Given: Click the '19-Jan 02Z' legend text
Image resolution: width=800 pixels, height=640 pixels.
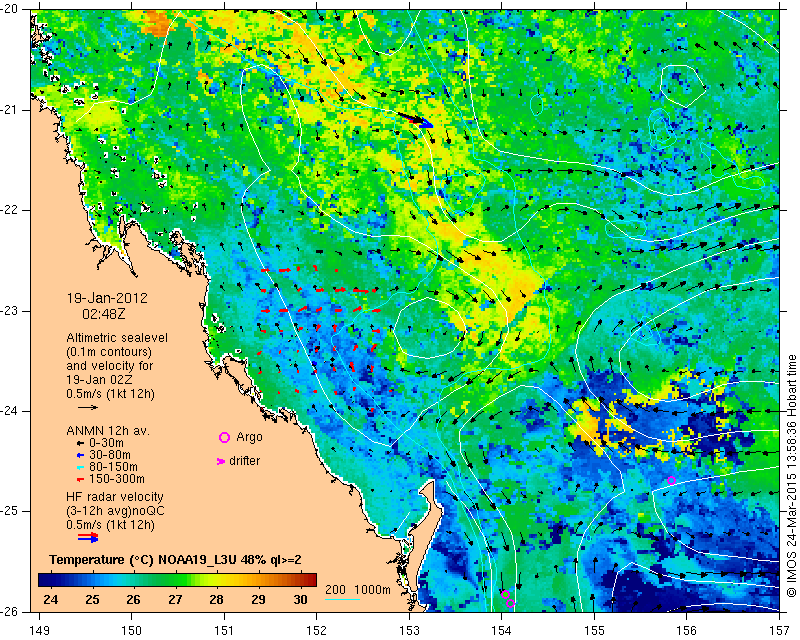Looking at the screenshot, I should pyautogui.click(x=99, y=380).
